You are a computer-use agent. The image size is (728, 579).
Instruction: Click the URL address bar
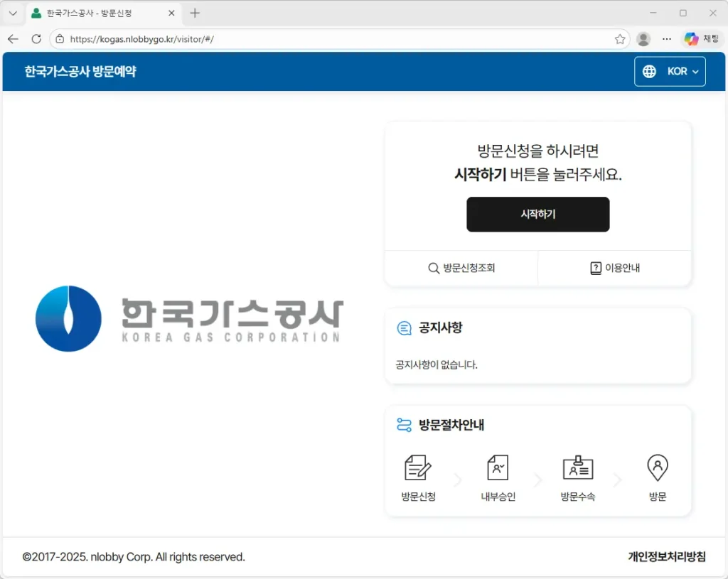point(334,39)
